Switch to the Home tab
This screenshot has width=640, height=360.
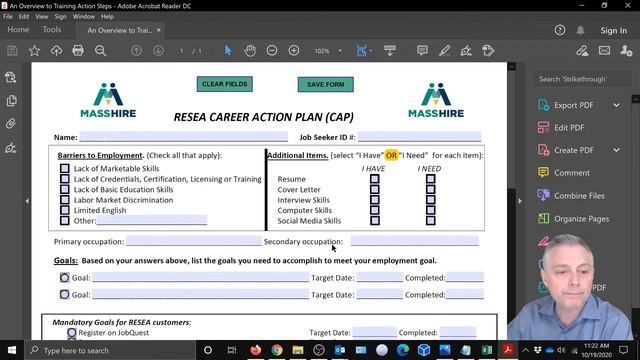(18, 30)
